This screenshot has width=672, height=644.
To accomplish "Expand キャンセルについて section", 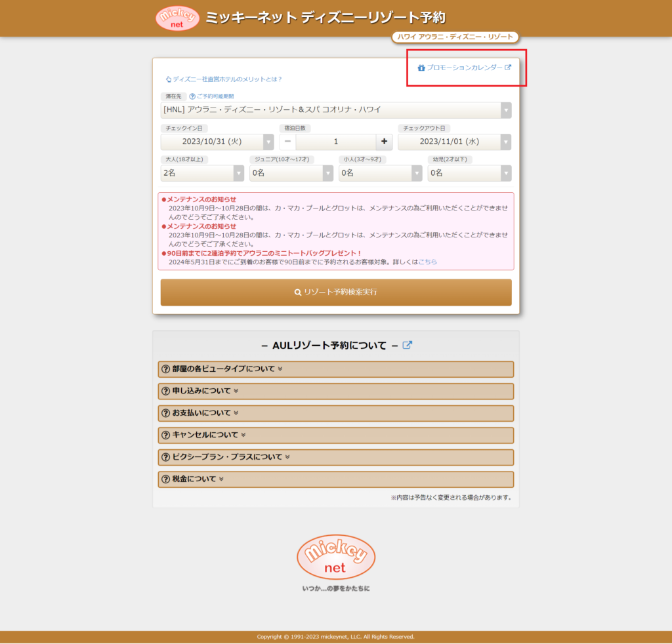I will [336, 435].
